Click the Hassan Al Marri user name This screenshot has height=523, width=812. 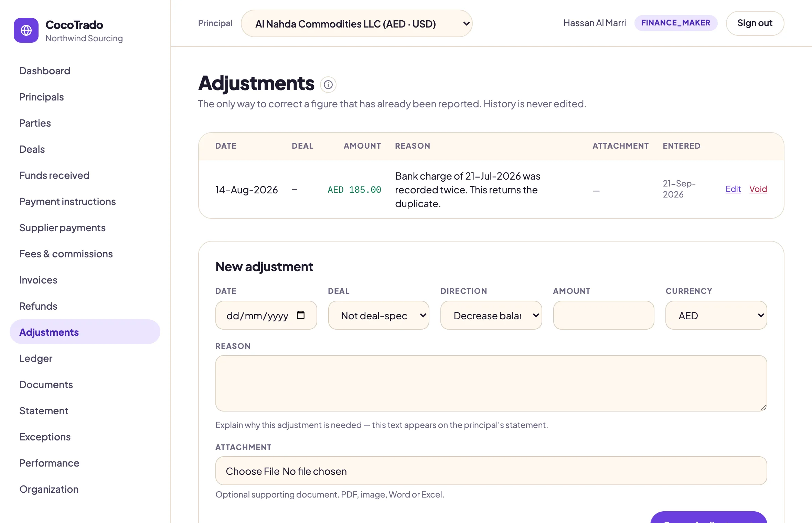tap(595, 23)
